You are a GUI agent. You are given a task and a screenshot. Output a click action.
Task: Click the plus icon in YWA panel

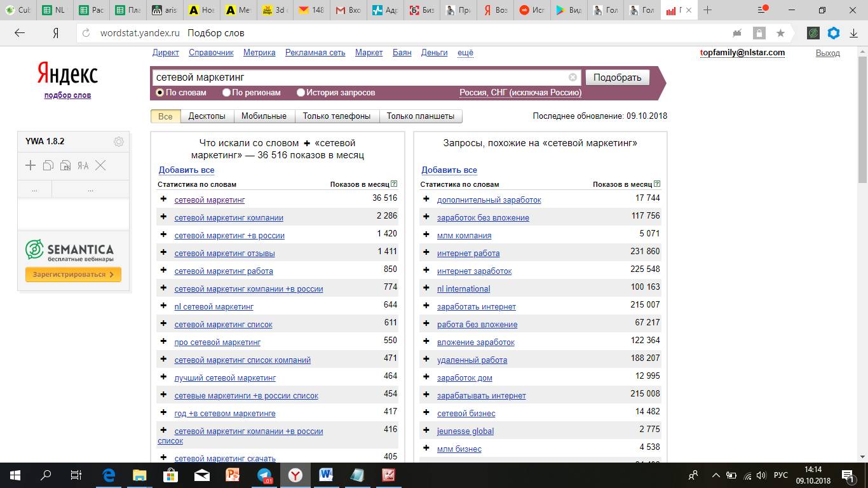[31, 166]
